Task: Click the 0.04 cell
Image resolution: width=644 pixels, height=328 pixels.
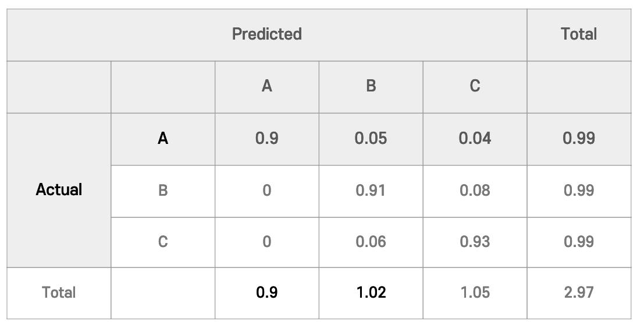Action: click(475, 139)
